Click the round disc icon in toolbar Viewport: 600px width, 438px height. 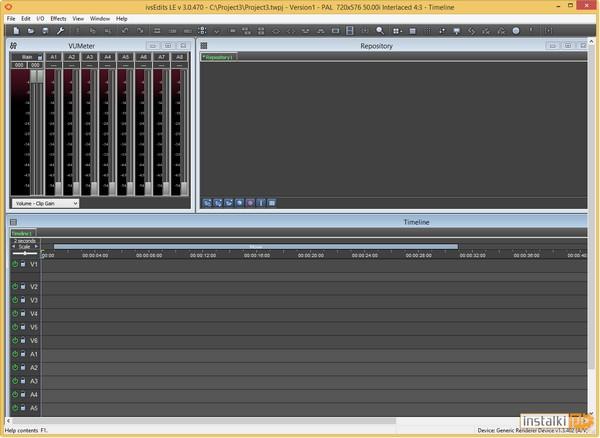[516, 31]
